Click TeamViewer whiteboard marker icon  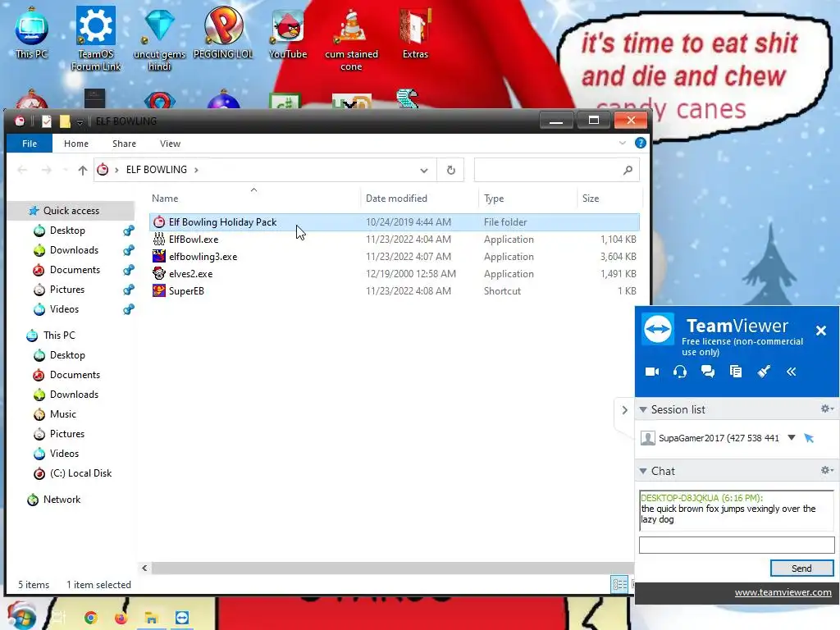point(764,372)
